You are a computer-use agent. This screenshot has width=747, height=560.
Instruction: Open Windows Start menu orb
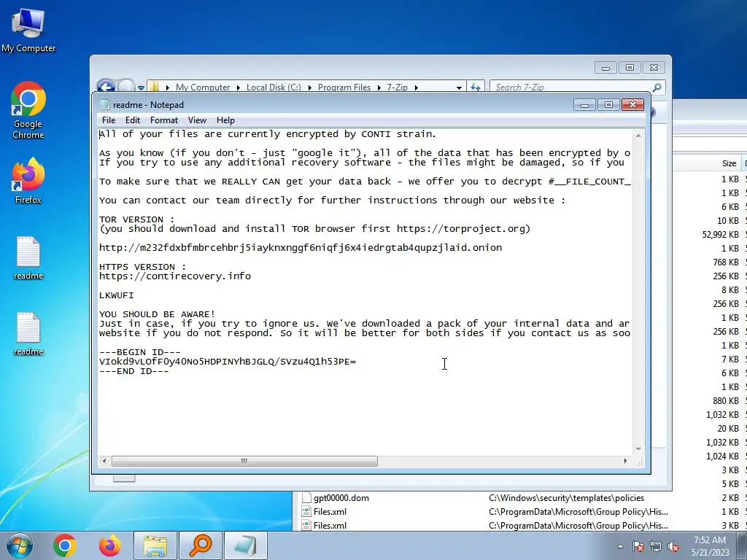click(19, 545)
